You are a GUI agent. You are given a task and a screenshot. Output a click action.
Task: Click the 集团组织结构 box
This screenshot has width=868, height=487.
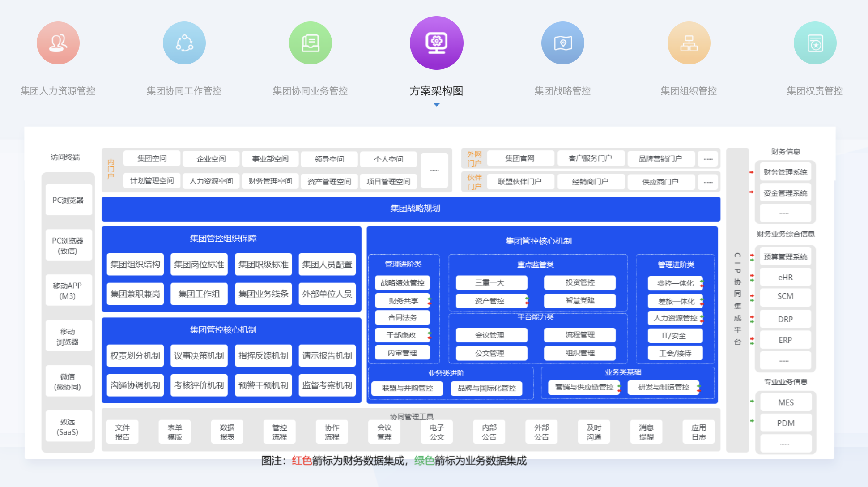coord(135,264)
